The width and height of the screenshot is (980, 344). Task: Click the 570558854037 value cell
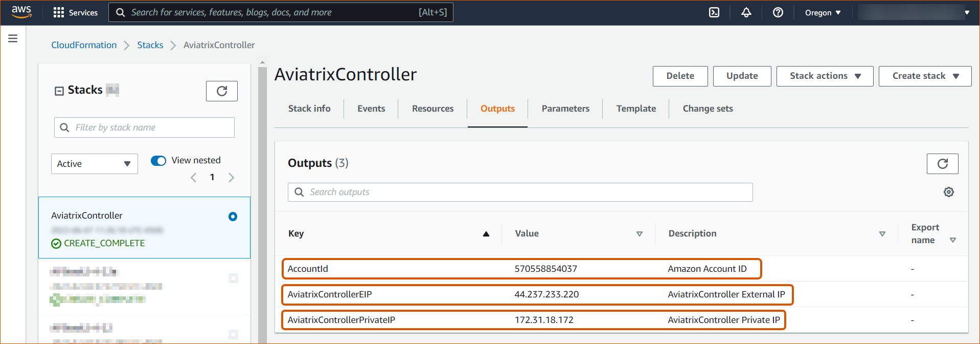click(x=545, y=269)
